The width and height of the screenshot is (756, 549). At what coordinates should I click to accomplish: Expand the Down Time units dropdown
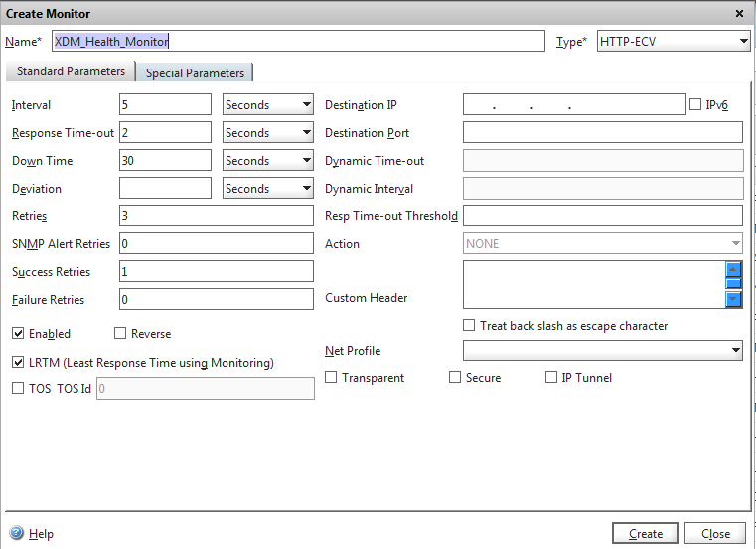coord(268,160)
